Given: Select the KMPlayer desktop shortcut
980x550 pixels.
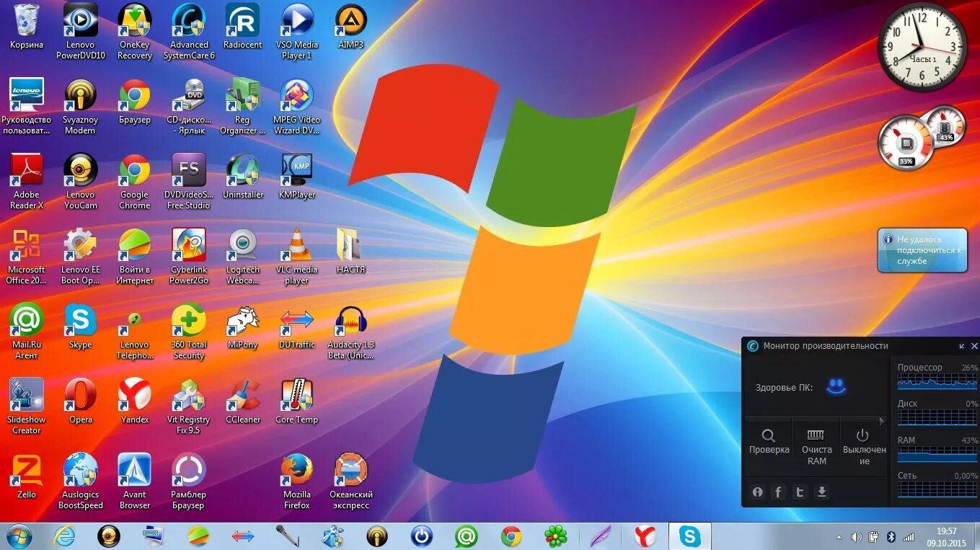Looking at the screenshot, I should 297,177.
